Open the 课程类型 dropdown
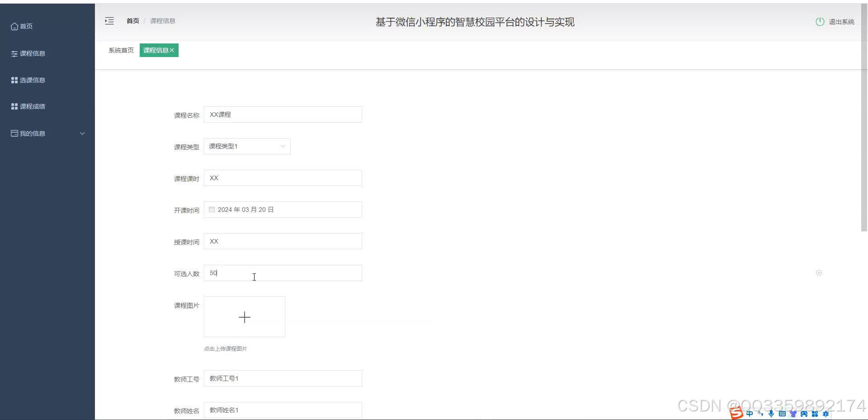This screenshot has width=868, height=420. pos(247,146)
